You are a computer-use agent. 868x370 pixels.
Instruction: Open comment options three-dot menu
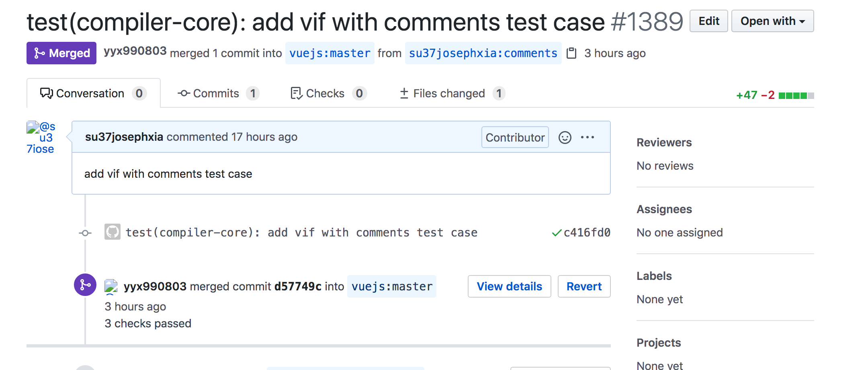pyautogui.click(x=587, y=138)
